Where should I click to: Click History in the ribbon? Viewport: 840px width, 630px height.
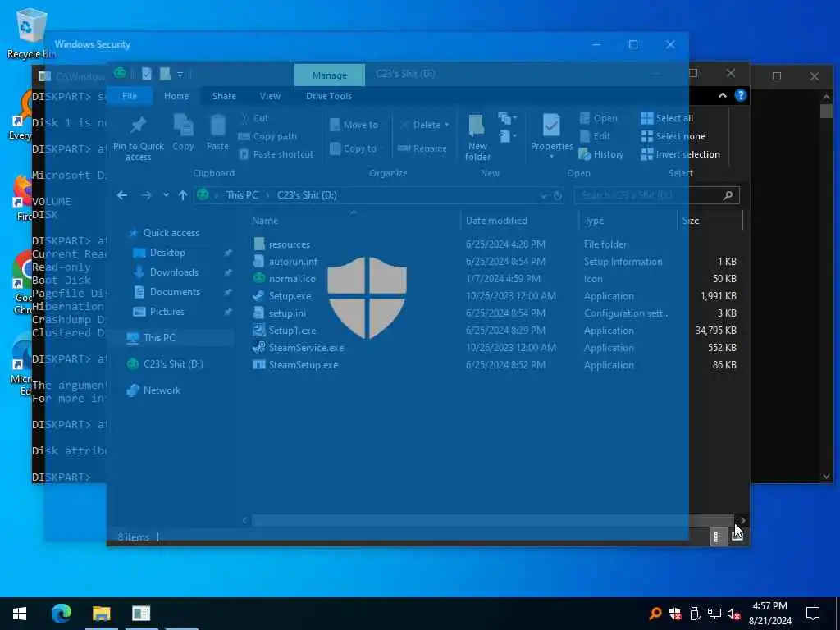(601, 154)
